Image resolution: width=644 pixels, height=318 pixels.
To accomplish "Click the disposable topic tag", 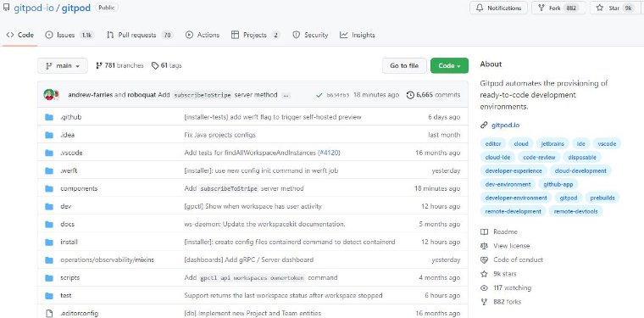I will click(x=582, y=158).
